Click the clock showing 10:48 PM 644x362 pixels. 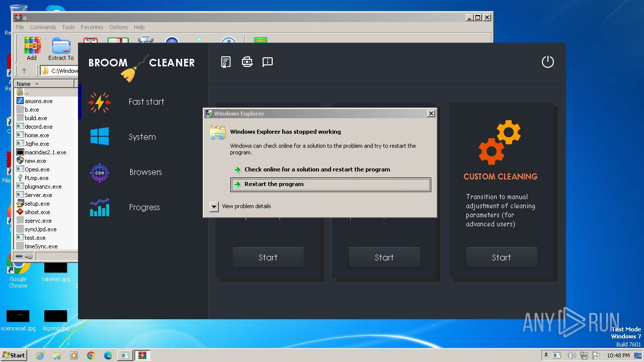click(x=618, y=355)
